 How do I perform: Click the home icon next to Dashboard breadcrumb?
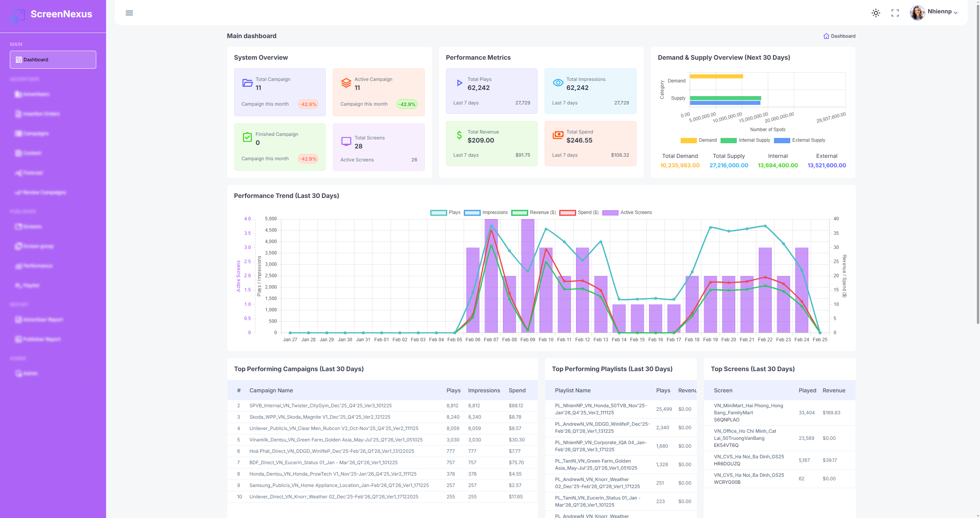[x=826, y=36]
